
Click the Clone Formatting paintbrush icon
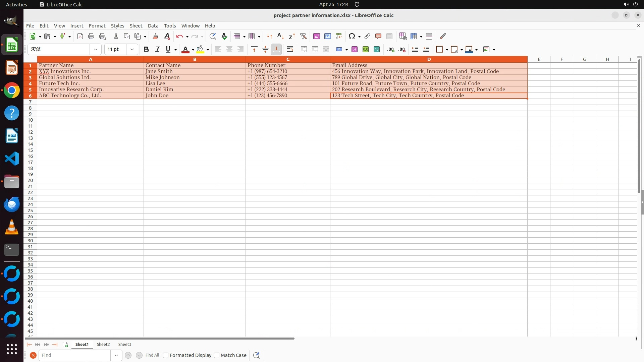click(x=155, y=37)
